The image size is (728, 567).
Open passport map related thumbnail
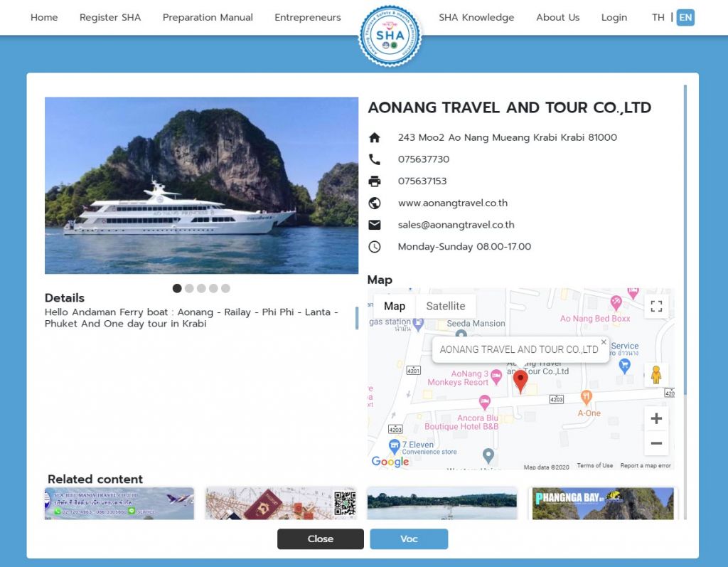281,504
